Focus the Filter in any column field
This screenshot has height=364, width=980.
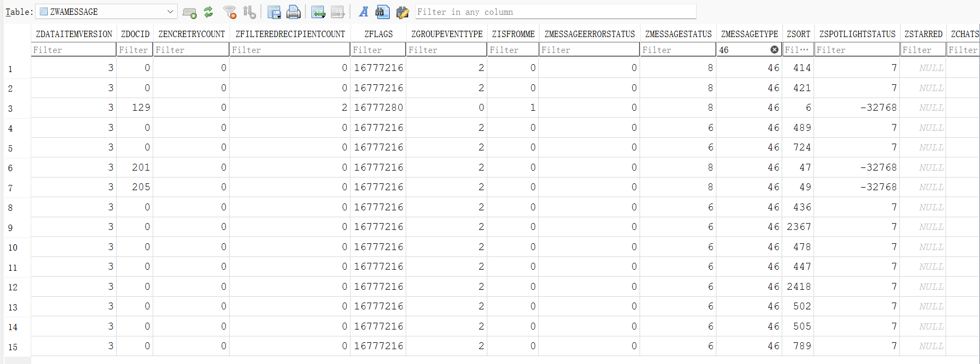coord(555,12)
